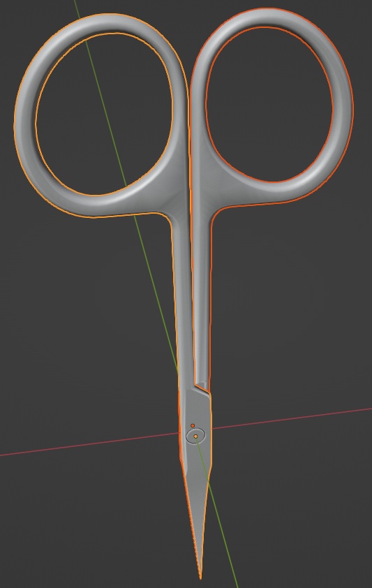Click the red X axis line left of scissors
The image size is (372, 588).
pyautogui.click(x=90, y=445)
